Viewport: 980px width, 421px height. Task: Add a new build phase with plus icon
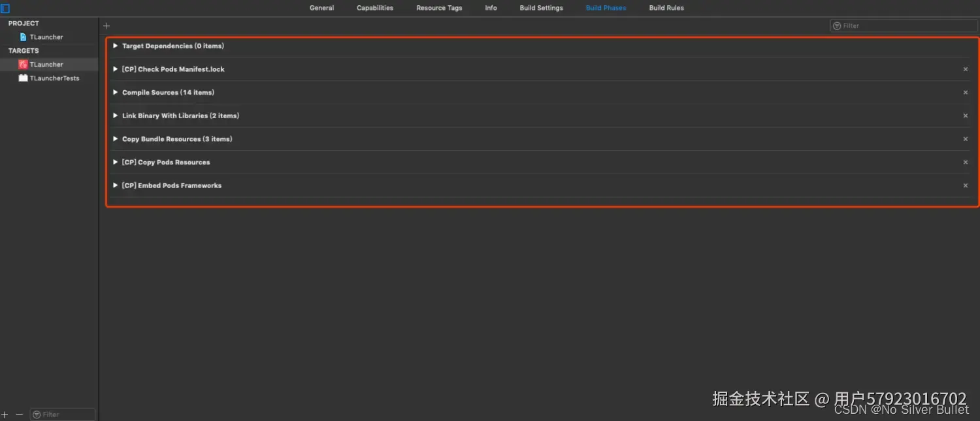click(106, 26)
